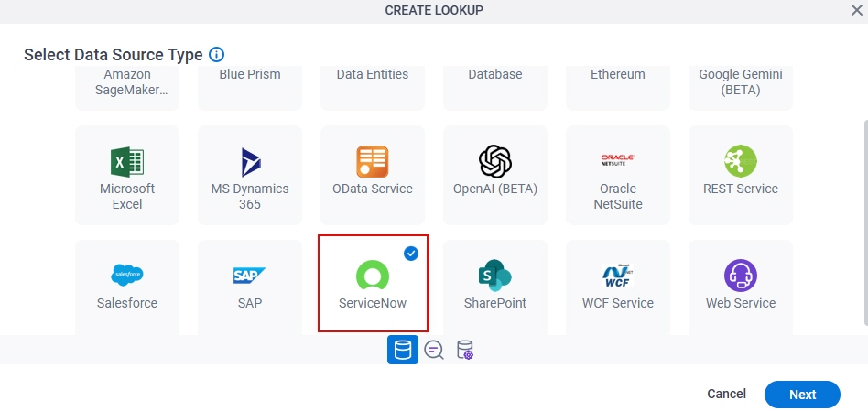The image size is (868, 411).
Task: Select the Microsoft Excel data source icon
Action: pyautogui.click(x=127, y=161)
